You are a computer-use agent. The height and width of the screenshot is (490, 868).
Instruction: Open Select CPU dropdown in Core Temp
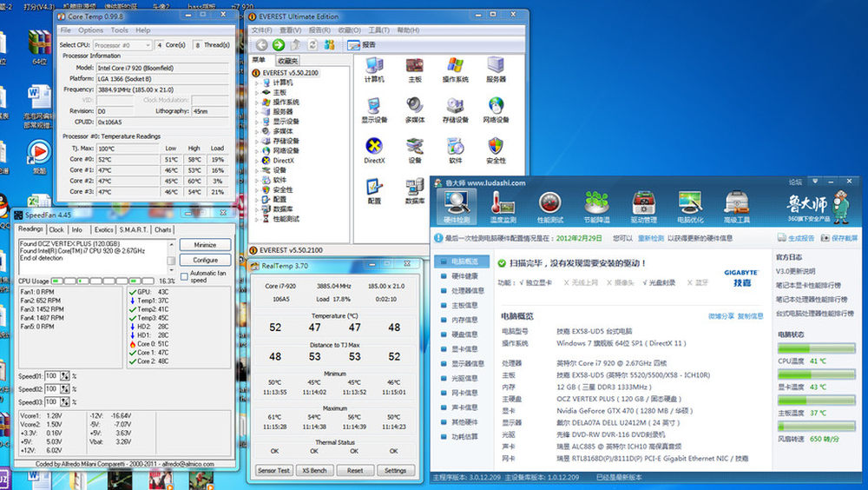122,45
